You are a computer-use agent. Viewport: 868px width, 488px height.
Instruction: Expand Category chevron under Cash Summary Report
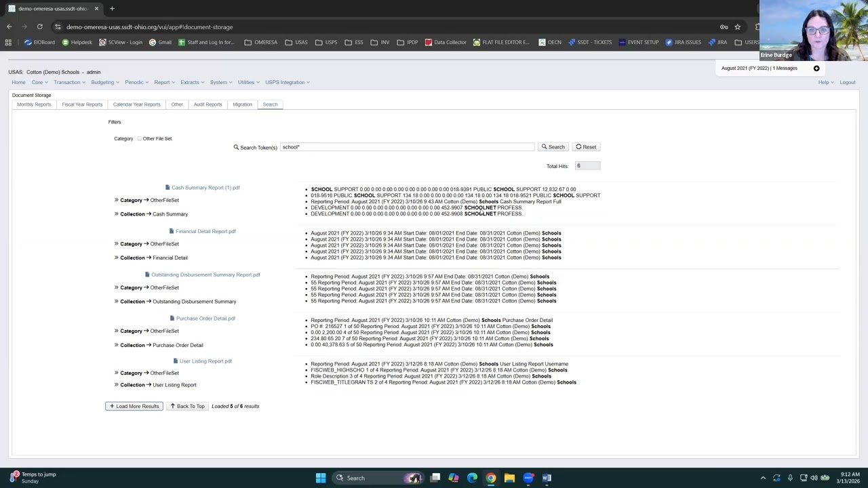(116, 200)
